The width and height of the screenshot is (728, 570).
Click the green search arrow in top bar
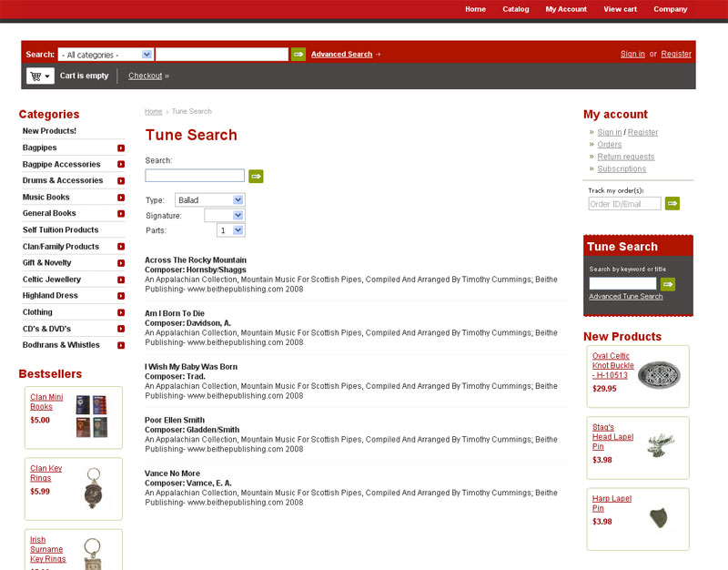[298, 55]
